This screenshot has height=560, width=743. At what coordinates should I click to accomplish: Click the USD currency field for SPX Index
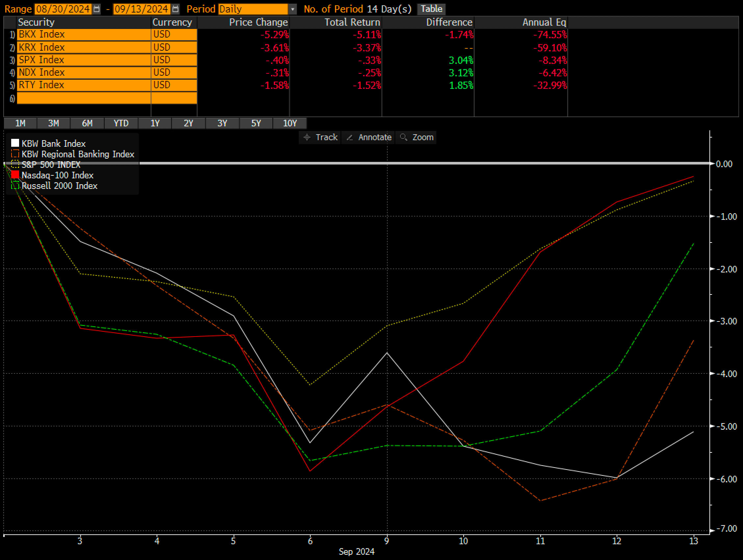coord(174,60)
